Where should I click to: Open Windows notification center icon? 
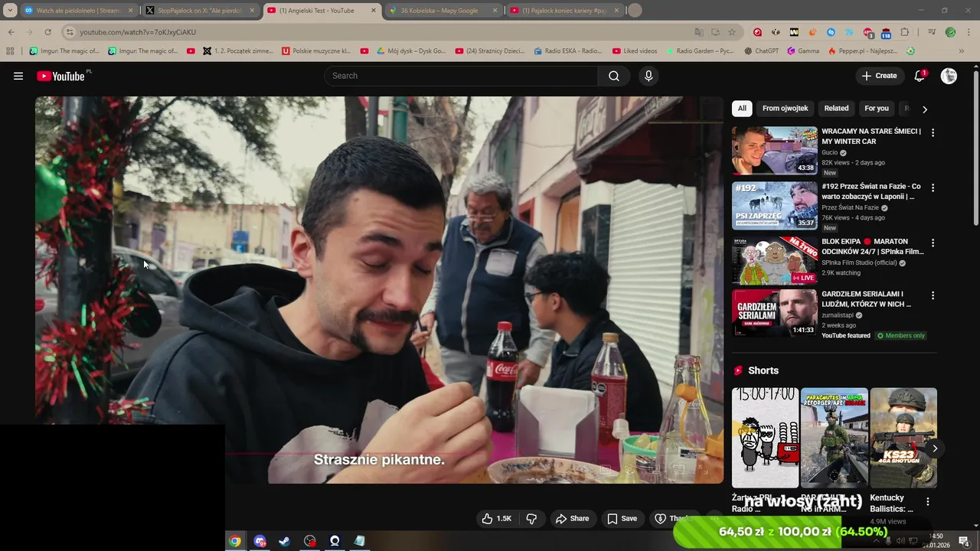[965, 541]
